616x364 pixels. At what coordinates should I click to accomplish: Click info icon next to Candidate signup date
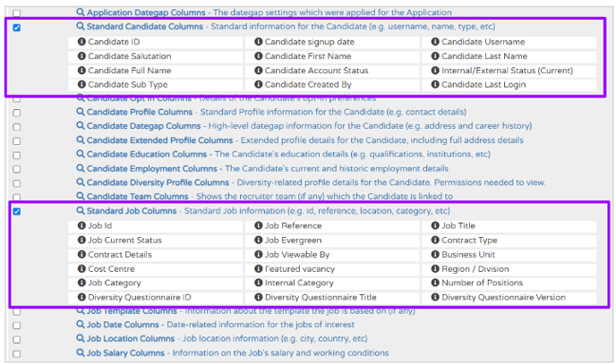pos(258,41)
